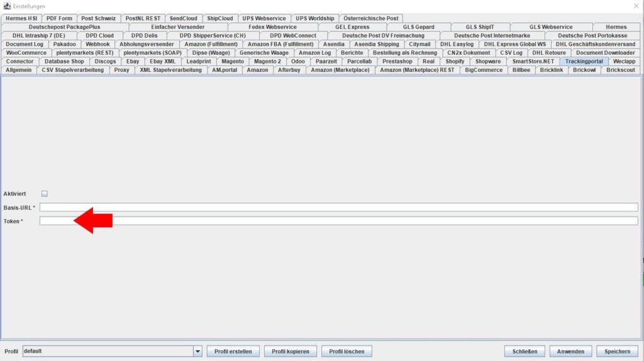644x362 pixels.
Task: Open Deutsche Post Portokasse tab
Action: pyautogui.click(x=592, y=36)
